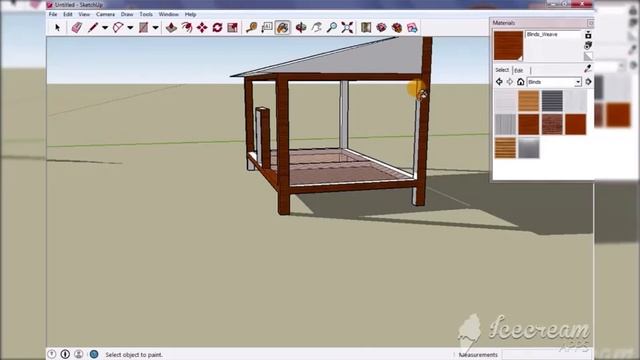This screenshot has height=360, width=640.
Task: Open the Line tool dropdown arrow
Action: (105, 28)
